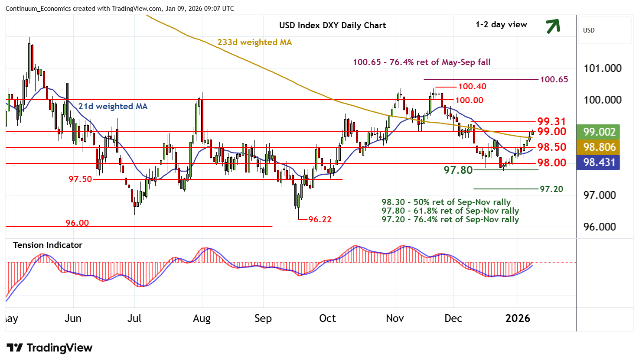Click the Tension Indicator panel title
The image size is (639, 364).
tap(48, 245)
